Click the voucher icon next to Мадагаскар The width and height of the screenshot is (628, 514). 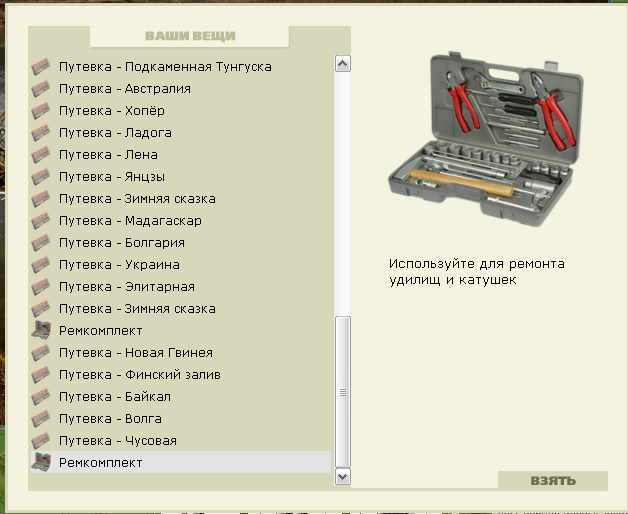(41, 221)
